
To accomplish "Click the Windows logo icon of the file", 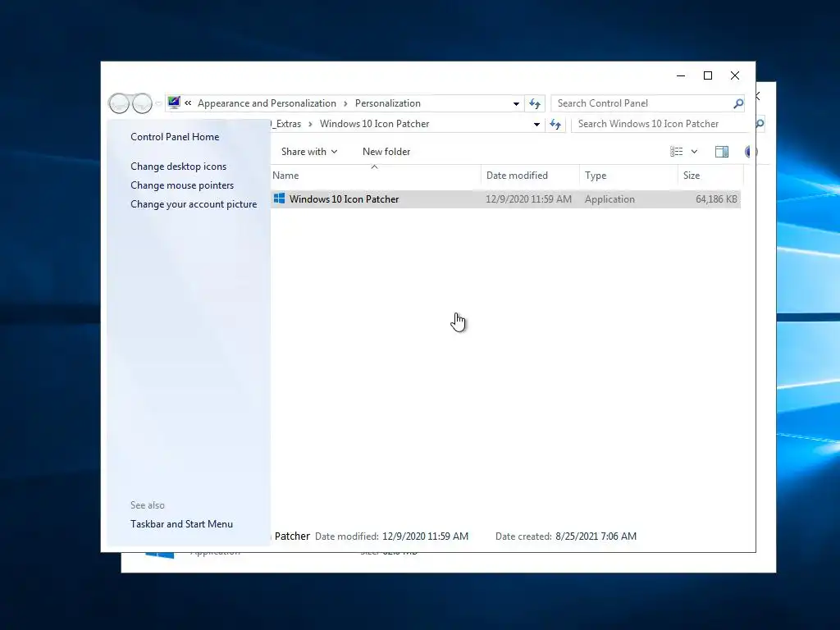I will click(279, 199).
